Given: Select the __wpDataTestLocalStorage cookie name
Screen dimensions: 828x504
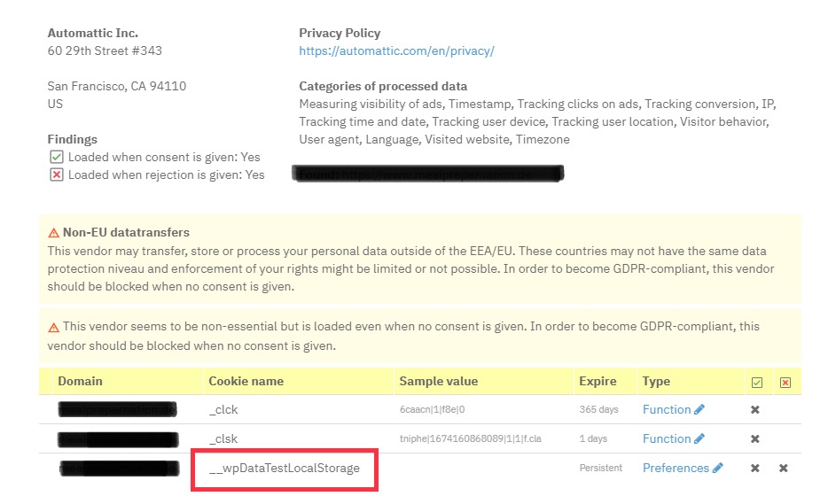Looking at the screenshot, I should [x=285, y=468].
